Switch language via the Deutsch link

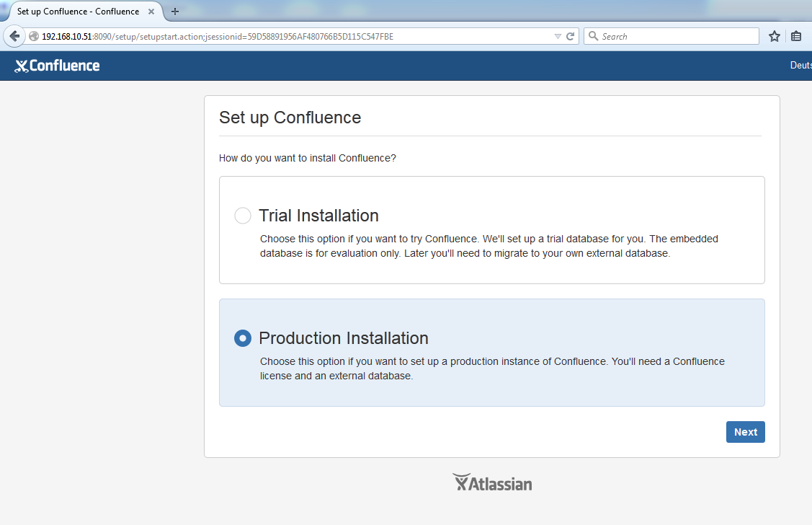click(800, 66)
